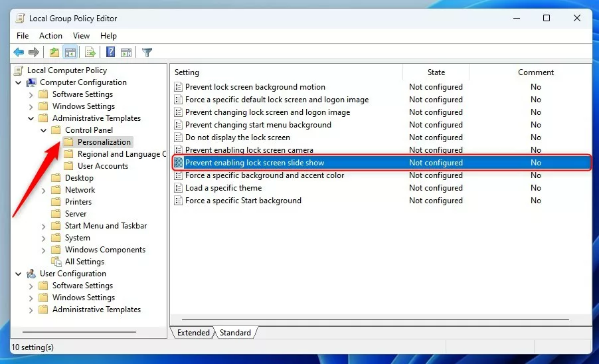Toggle the Show/Hide Action Pane icon
The width and height of the screenshot is (599, 364).
(x=126, y=52)
